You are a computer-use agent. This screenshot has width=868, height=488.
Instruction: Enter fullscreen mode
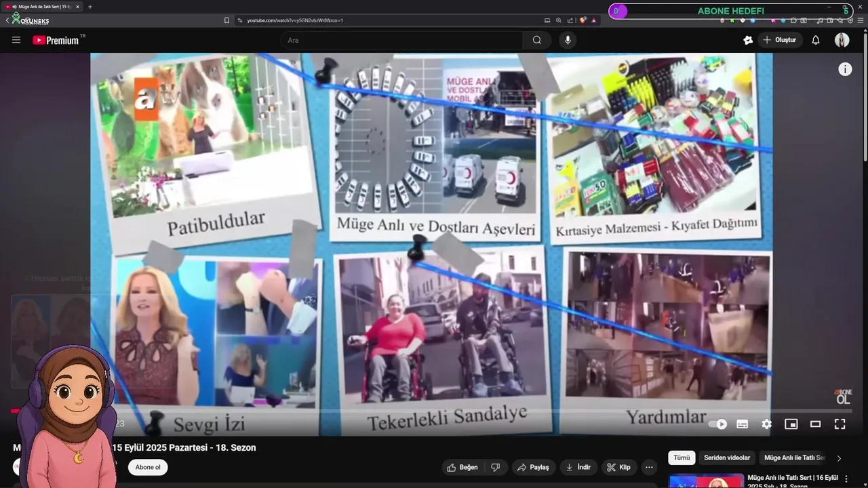pyautogui.click(x=840, y=424)
